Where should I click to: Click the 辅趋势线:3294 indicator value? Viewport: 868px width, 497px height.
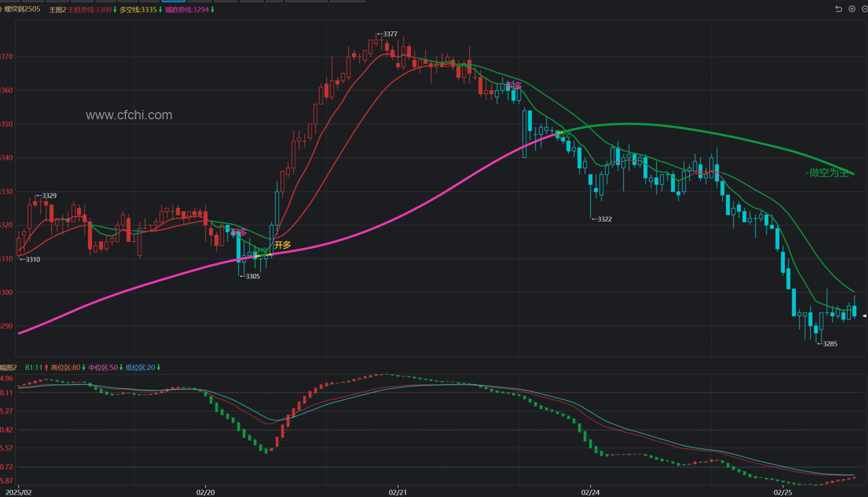click(187, 10)
